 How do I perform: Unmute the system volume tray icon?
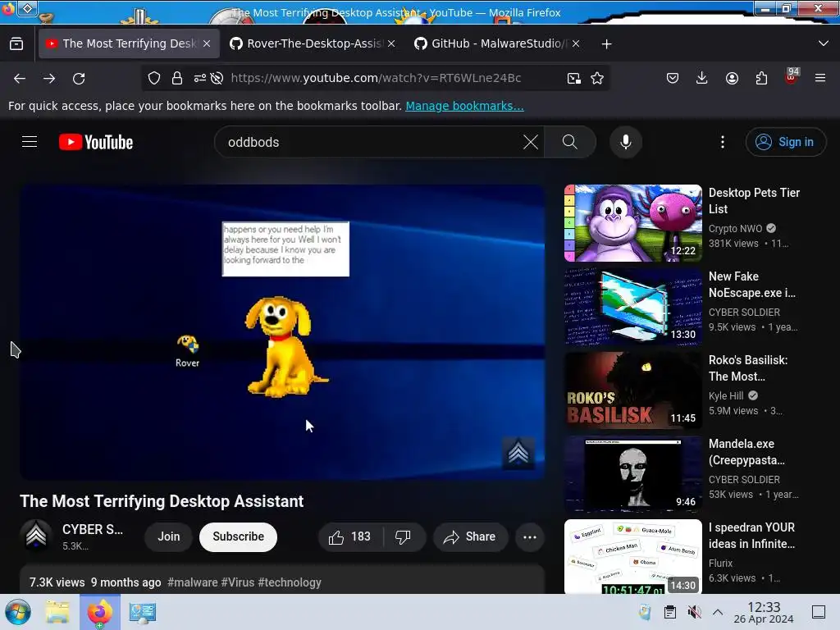tap(694, 612)
